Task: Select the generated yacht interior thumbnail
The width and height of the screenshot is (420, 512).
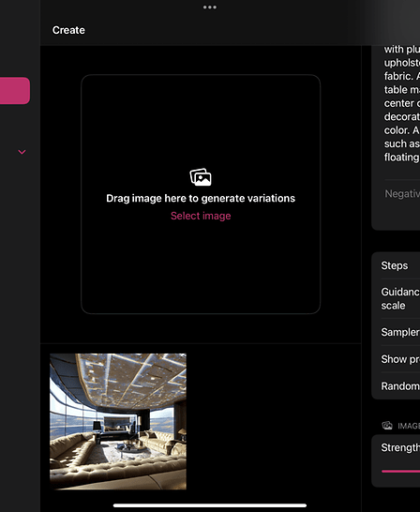Action: pos(118,421)
